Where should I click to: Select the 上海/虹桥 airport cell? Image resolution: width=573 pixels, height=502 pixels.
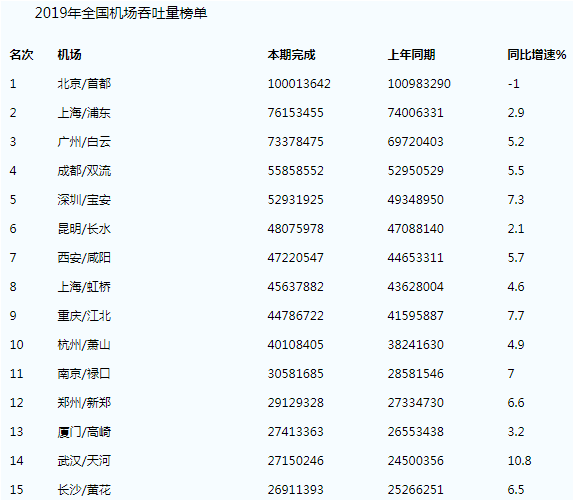(x=84, y=287)
